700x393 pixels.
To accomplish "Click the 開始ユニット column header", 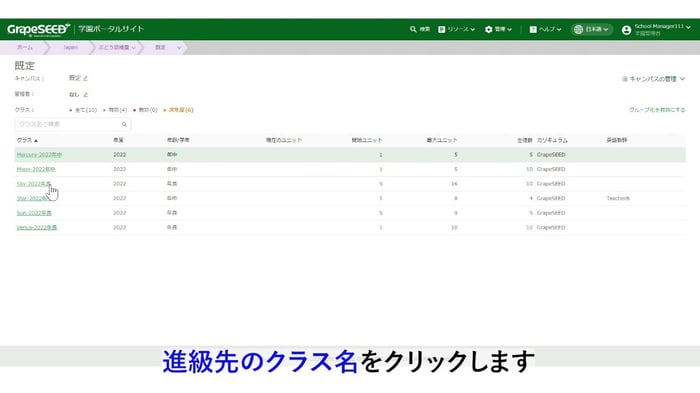I will (x=367, y=140).
